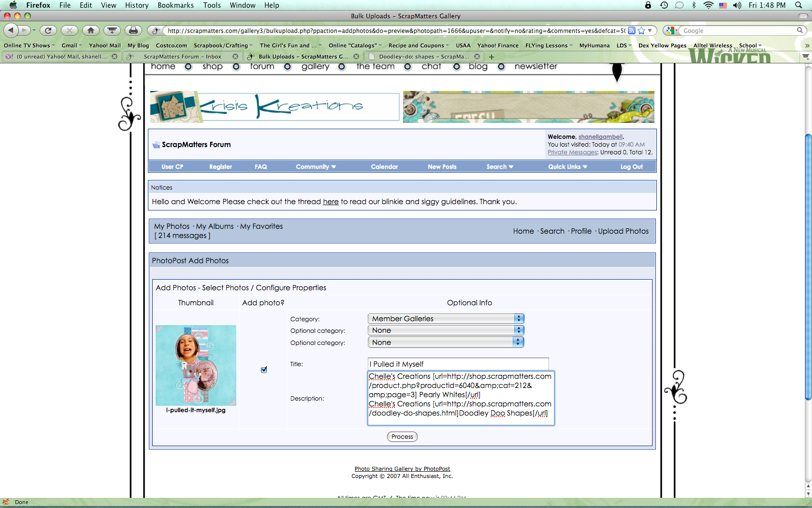The image size is (812, 508).
Task: Open the Upload Photos link
Action: click(623, 231)
